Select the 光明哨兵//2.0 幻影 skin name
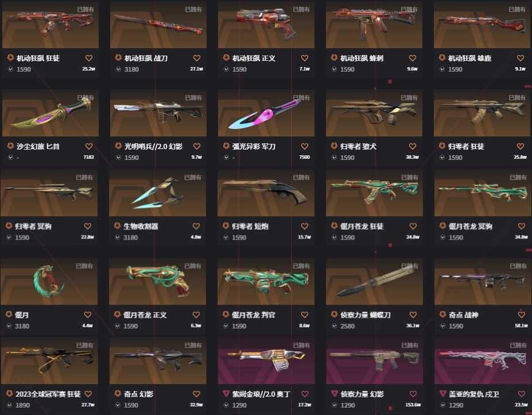This screenshot has width=532, height=415. coord(153,146)
